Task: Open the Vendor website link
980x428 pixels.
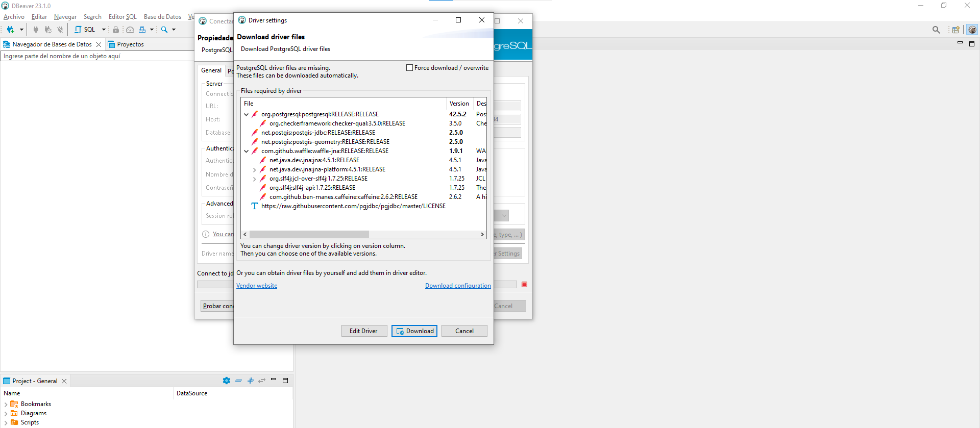Action: (257, 286)
